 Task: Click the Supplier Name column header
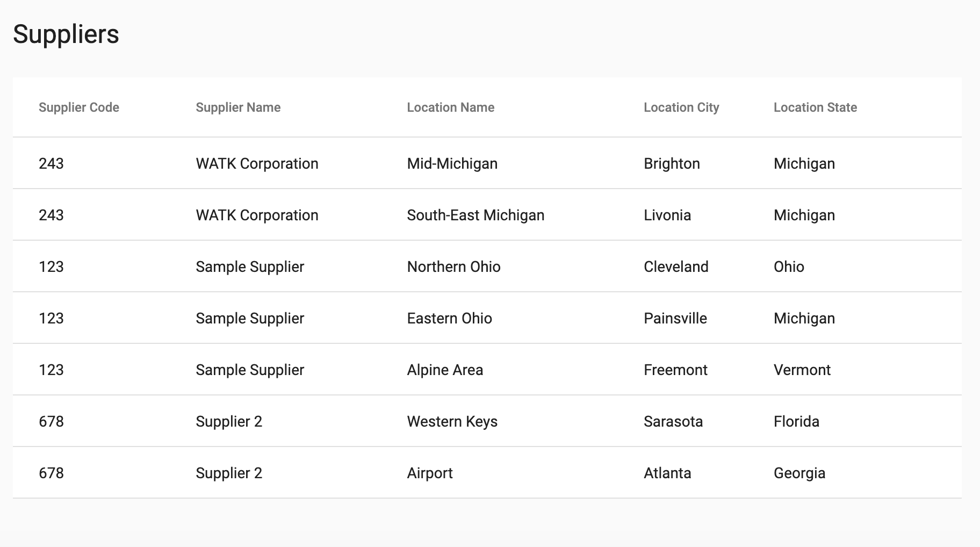[x=238, y=107]
